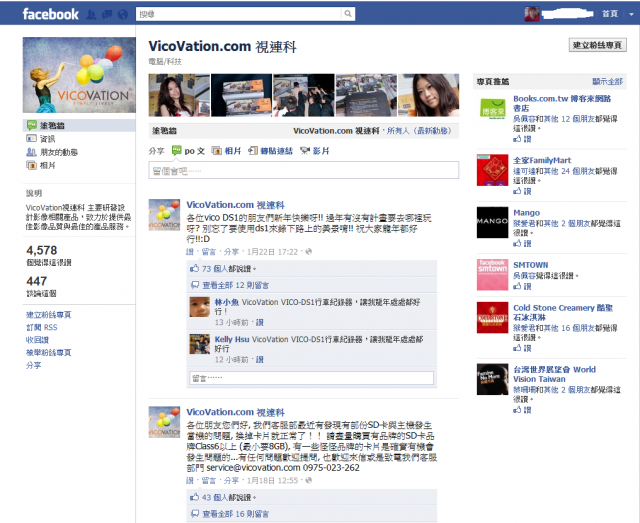Open Books.com.tw 博客來網路書店 page
Screen dimensions: 640x523
point(562,103)
